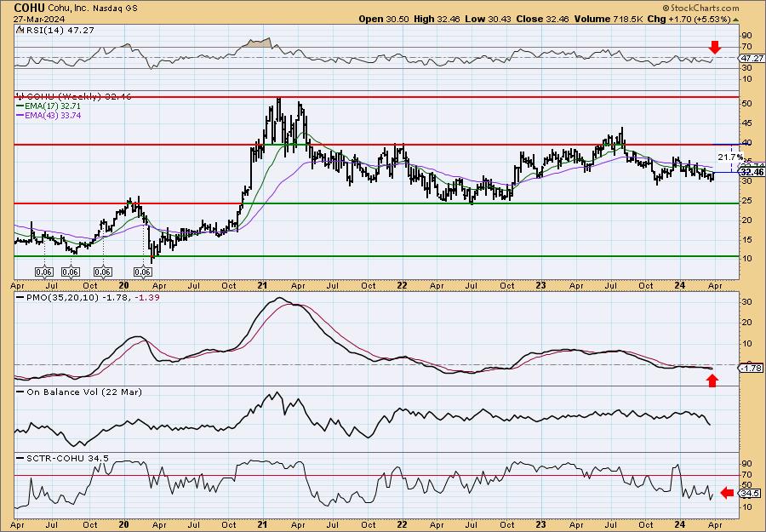Open the StockCharts.com copyright link
The height and width of the screenshot is (532, 766).
click(700, 8)
